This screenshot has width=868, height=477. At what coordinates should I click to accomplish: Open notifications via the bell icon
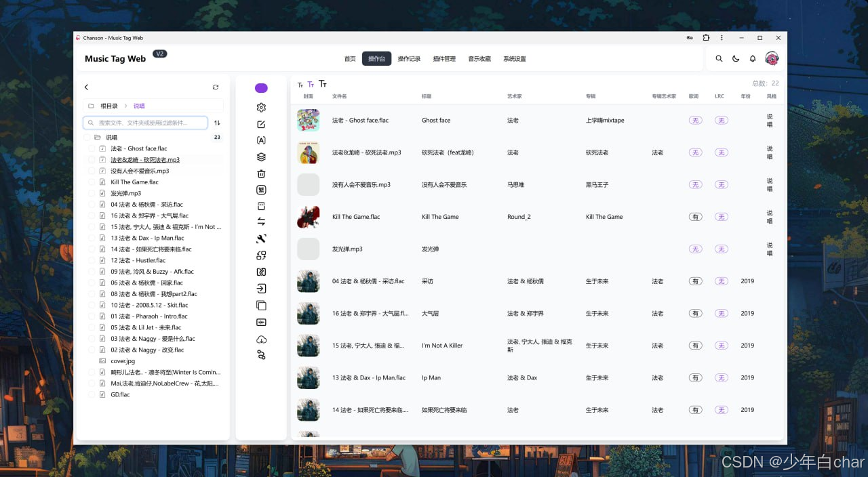click(753, 59)
